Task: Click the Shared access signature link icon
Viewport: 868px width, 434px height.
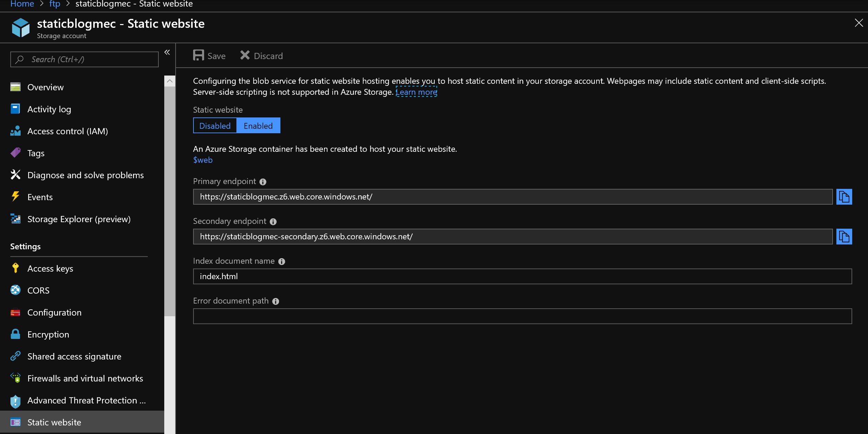Action: (x=15, y=356)
